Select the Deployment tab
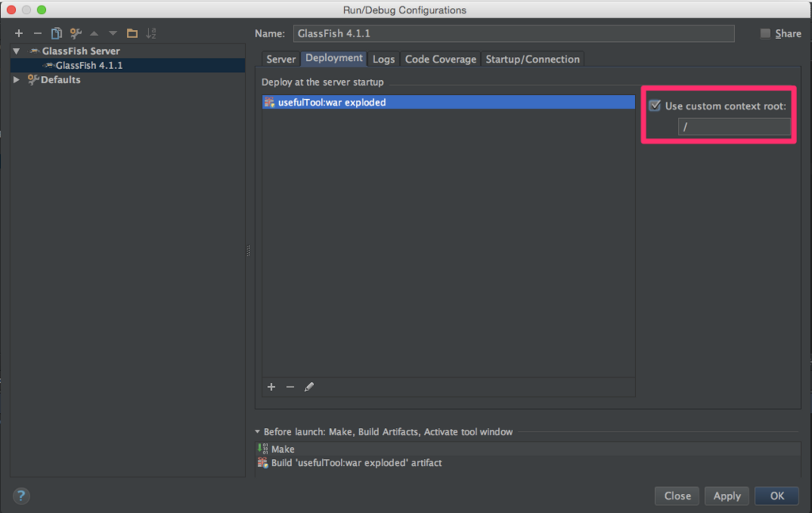 point(334,58)
